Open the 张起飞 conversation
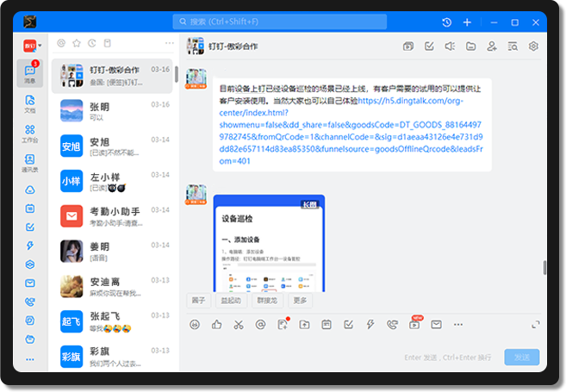The width and height of the screenshot is (566, 392). click(112, 321)
